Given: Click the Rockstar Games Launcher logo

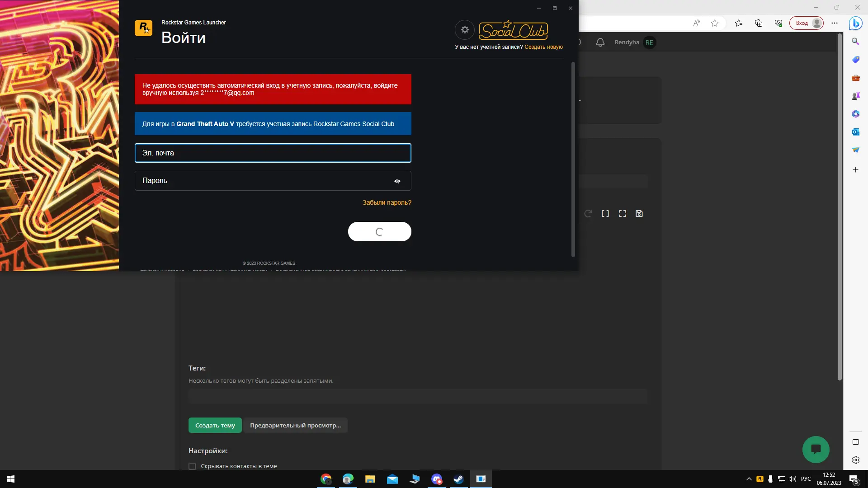Looking at the screenshot, I should (x=143, y=28).
